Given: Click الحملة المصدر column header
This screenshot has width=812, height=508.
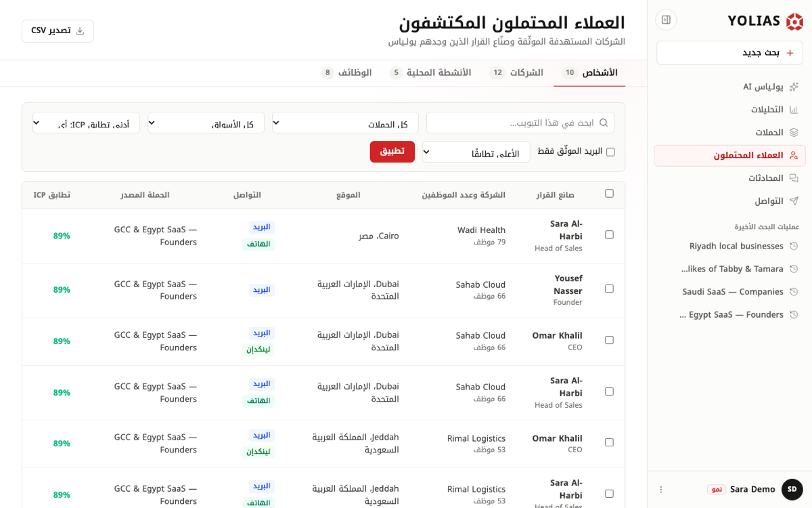Looking at the screenshot, I should click(145, 195).
